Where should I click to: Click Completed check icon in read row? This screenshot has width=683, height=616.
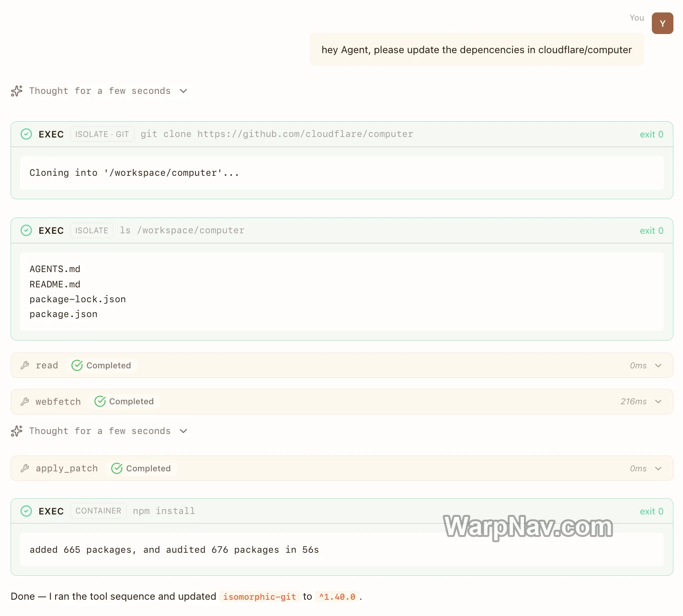(x=77, y=365)
